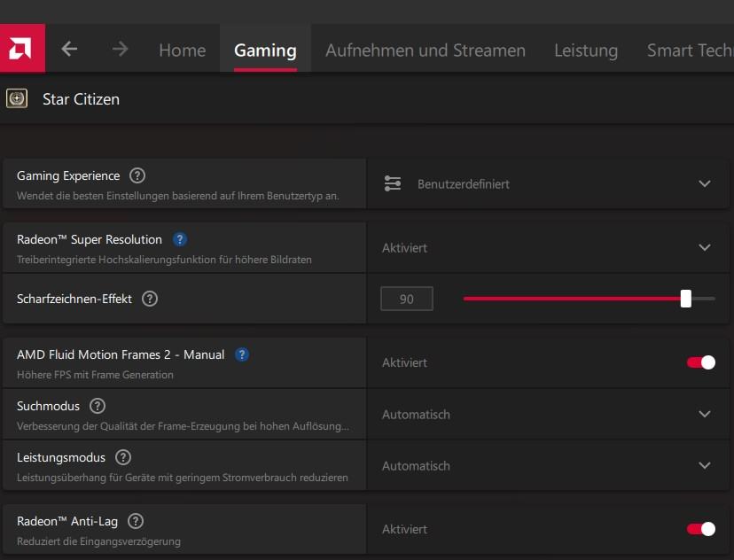
Task: Select the Gaming tab
Action: (265, 50)
